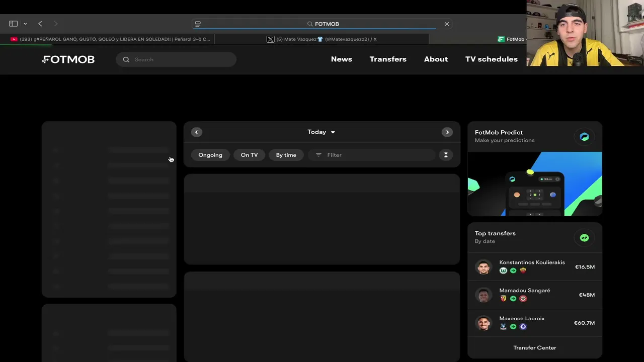This screenshot has height=362, width=644.
Task: Open the FotMob Predict round icon
Action: pos(584,137)
